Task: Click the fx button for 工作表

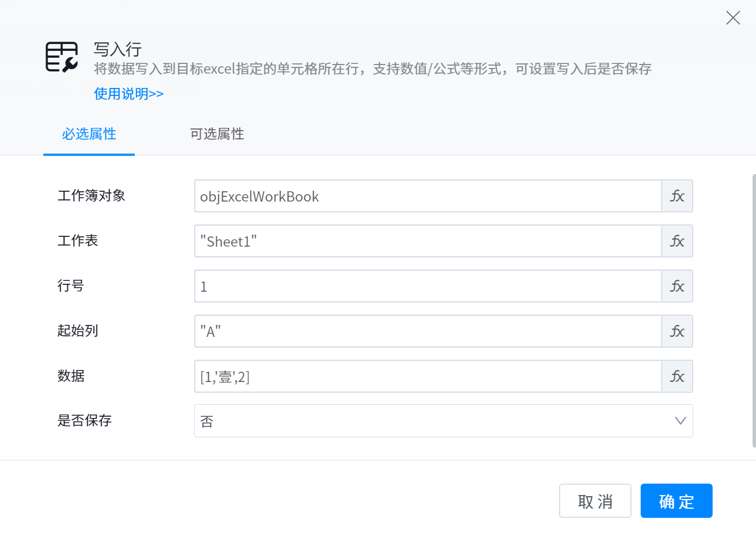Action: 677,241
